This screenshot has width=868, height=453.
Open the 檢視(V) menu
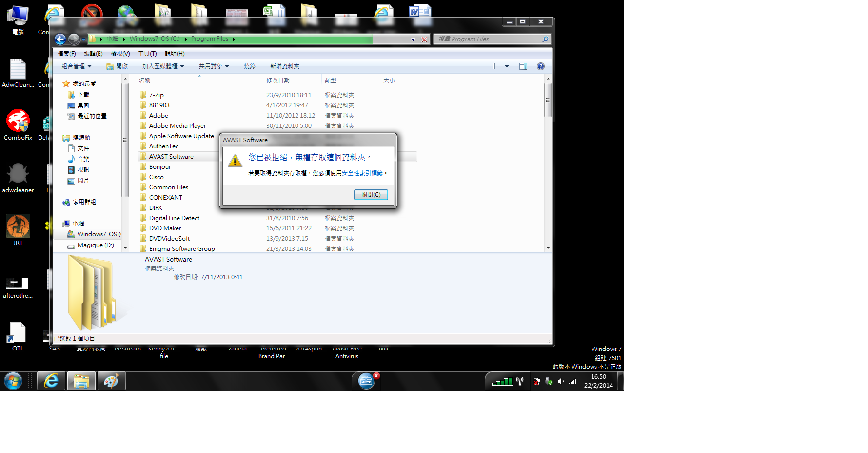point(120,54)
